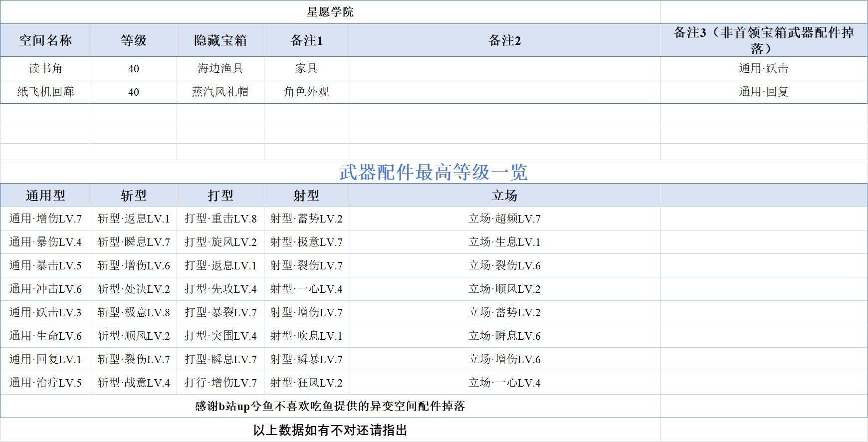Viewport: 868px width, 442px height.
Task: Select the 通用·增伤LV.7 cell
Action: click(45, 219)
